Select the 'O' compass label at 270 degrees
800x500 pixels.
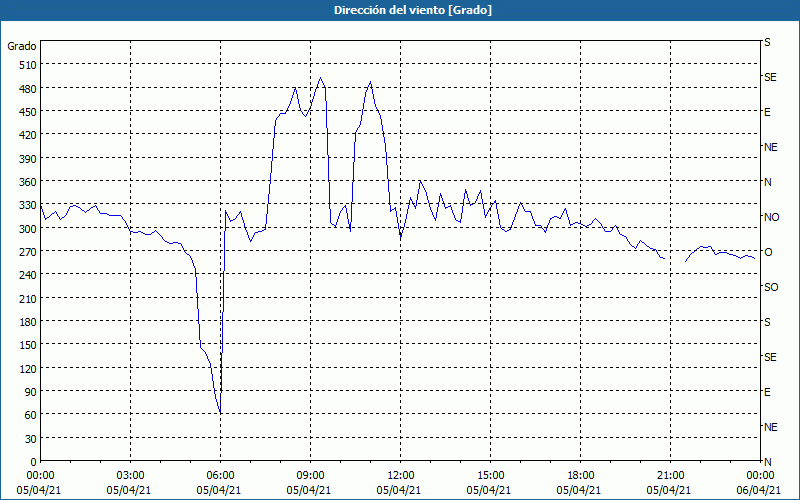pyautogui.click(x=768, y=252)
